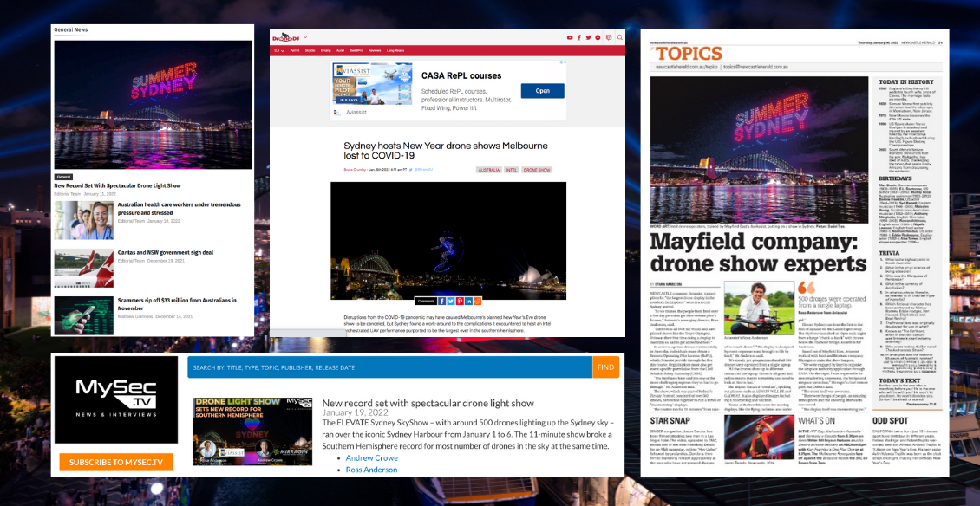Click the DroneDJ logo

287,37
